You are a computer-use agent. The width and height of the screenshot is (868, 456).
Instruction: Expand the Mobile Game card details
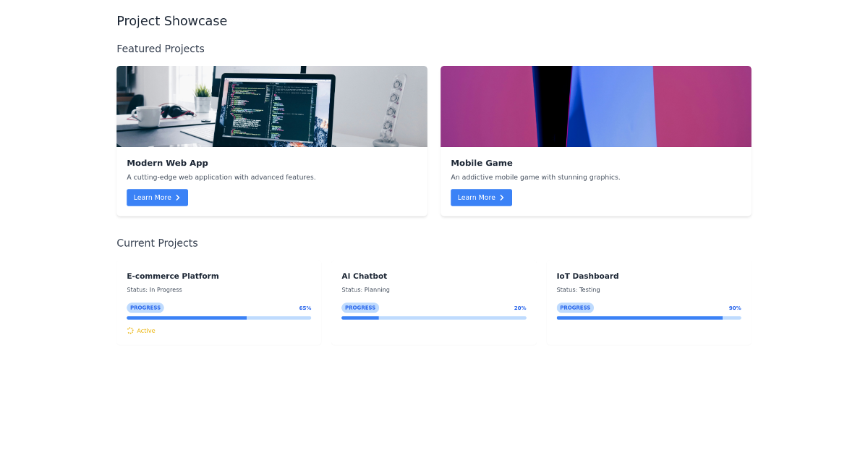coord(595,140)
